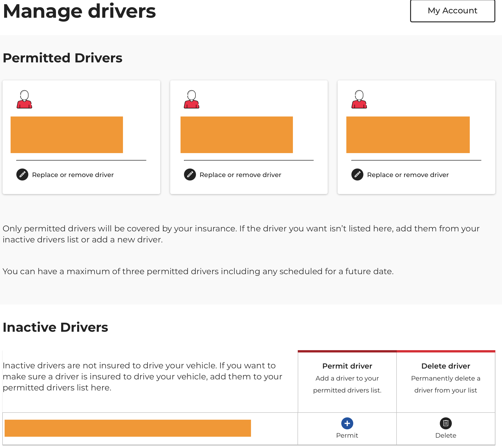Click the blue plus Permit icon
This screenshot has width=502, height=448.
347,423
